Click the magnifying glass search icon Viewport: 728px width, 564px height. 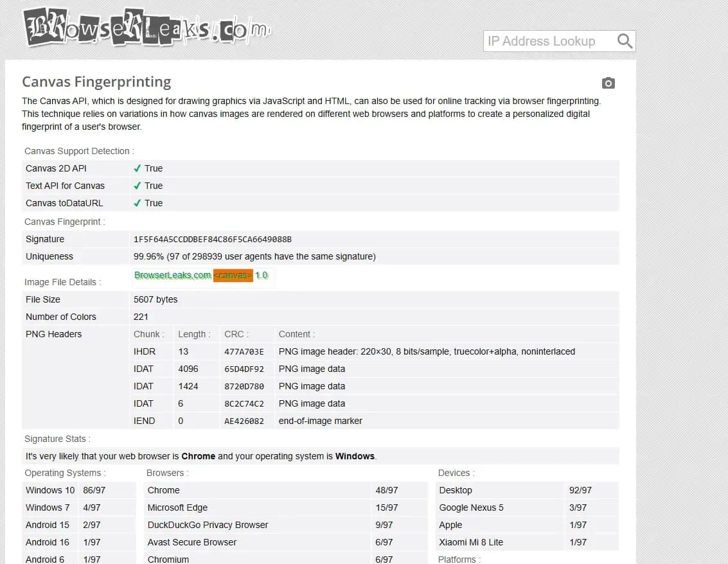pyautogui.click(x=624, y=40)
